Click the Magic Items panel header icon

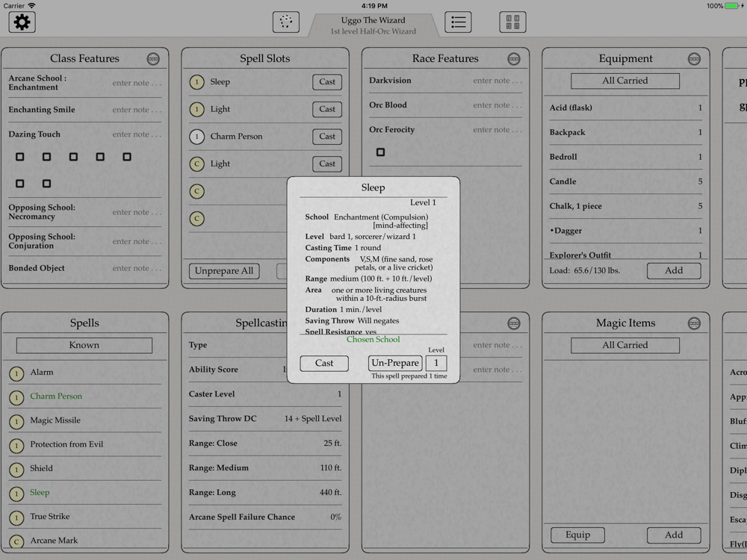tap(694, 323)
